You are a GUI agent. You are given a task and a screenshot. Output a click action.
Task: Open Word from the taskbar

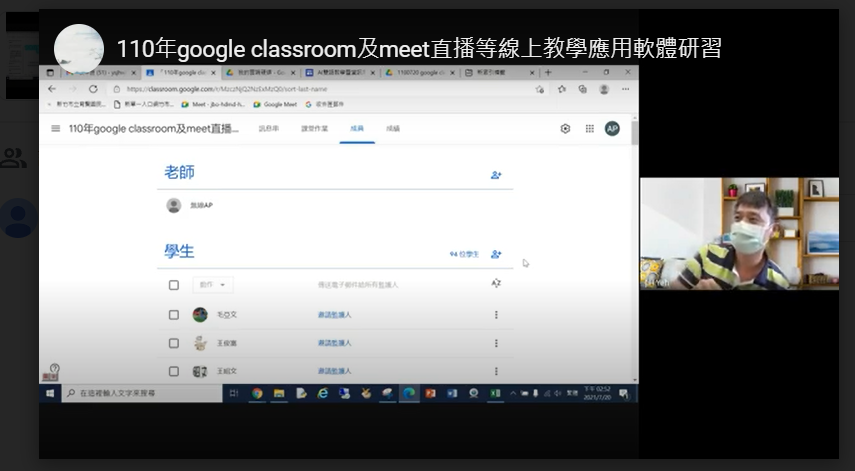tap(452, 393)
